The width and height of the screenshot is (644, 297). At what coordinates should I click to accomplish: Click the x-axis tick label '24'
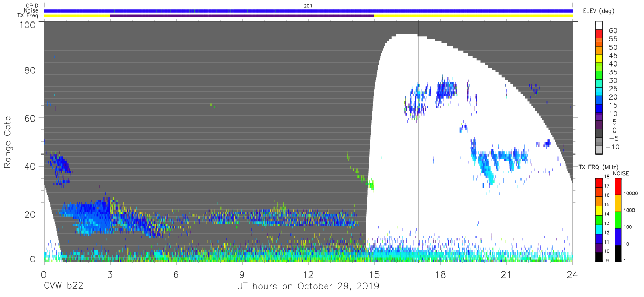572,274
